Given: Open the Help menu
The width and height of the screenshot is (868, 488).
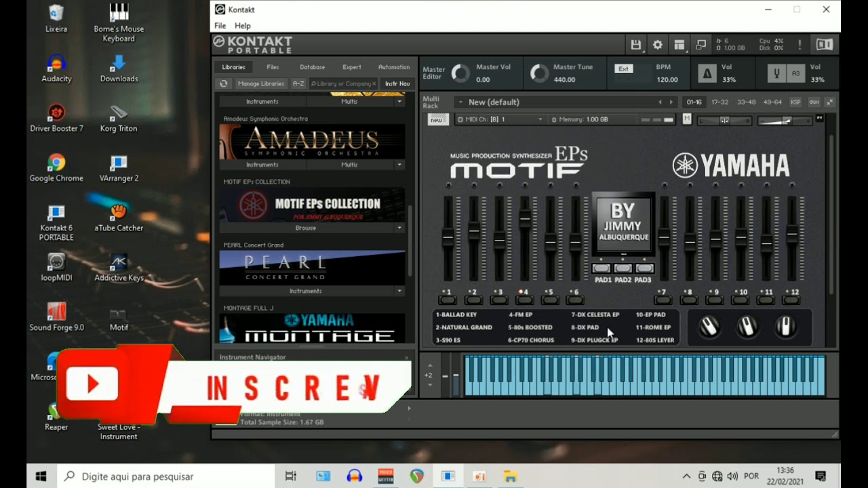Looking at the screenshot, I should (x=242, y=26).
